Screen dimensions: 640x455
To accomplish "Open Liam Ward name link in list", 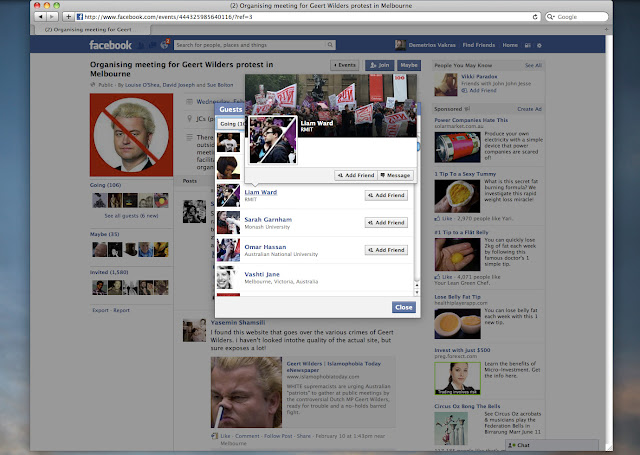I will tap(260, 192).
